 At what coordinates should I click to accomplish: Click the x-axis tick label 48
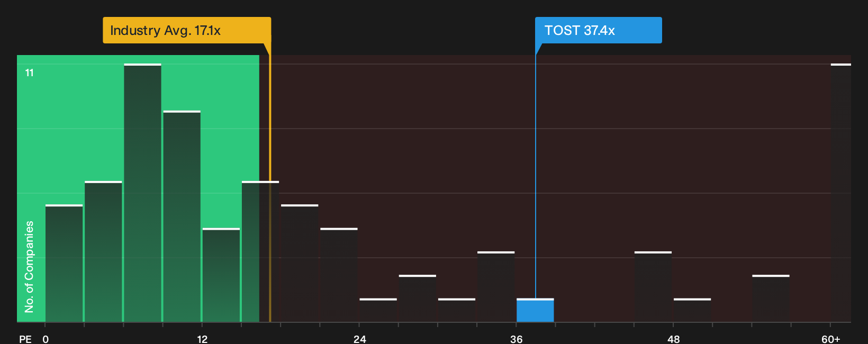[x=673, y=339]
